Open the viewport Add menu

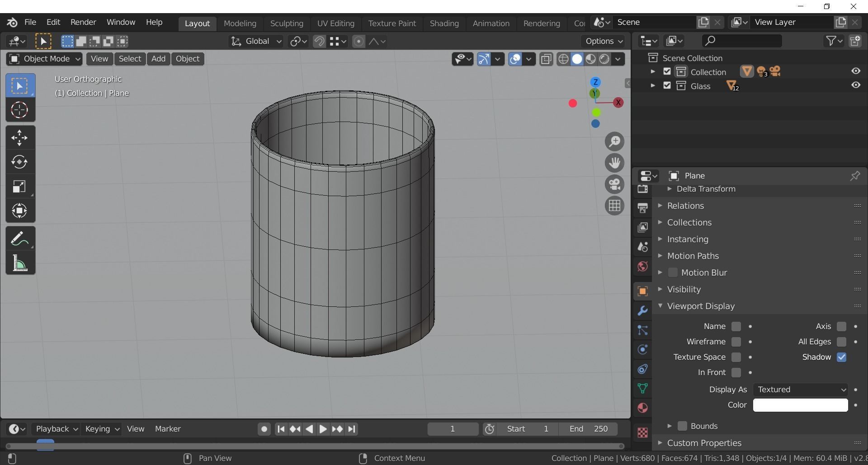click(x=158, y=59)
